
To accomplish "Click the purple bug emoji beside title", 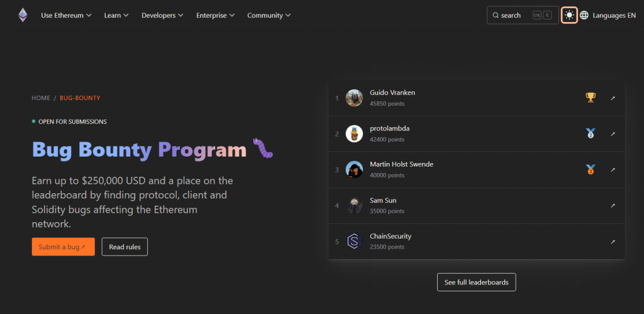I will coord(263,149).
